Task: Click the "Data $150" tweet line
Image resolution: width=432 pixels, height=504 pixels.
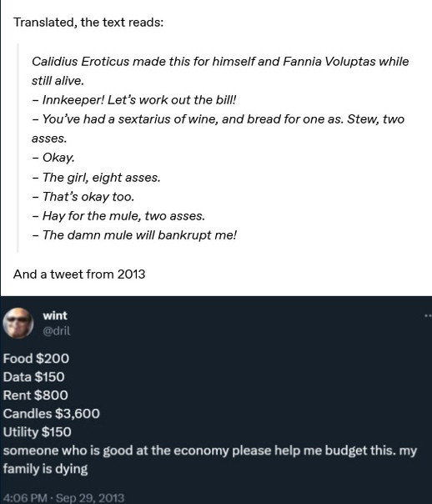Action: coord(33,376)
